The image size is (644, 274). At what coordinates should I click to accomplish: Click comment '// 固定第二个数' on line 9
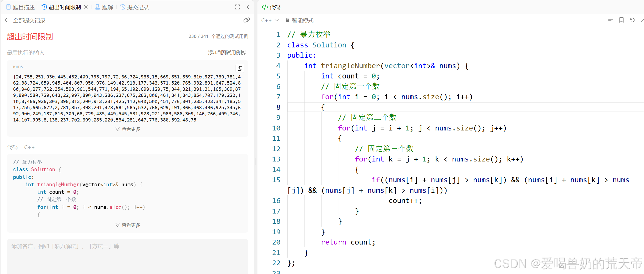point(367,117)
